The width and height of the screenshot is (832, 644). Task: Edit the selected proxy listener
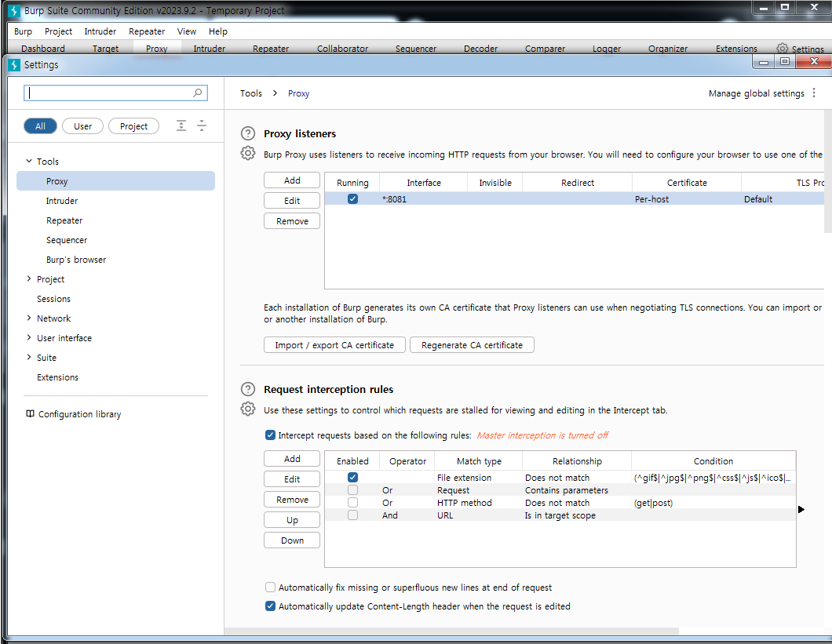(x=292, y=201)
